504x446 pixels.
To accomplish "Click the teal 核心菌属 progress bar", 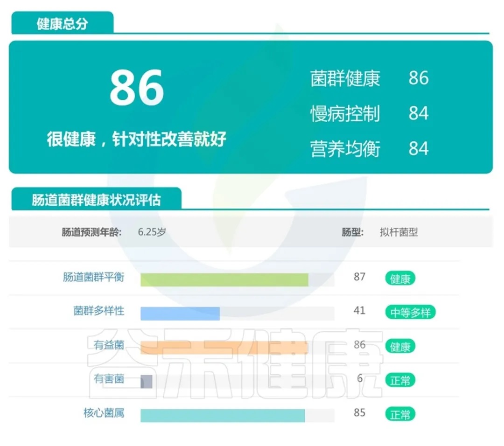I will [223, 416].
